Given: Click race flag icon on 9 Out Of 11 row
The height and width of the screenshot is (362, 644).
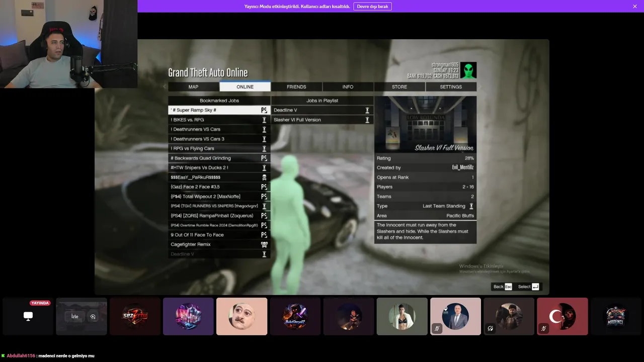Looking at the screenshot, I should (264, 235).
